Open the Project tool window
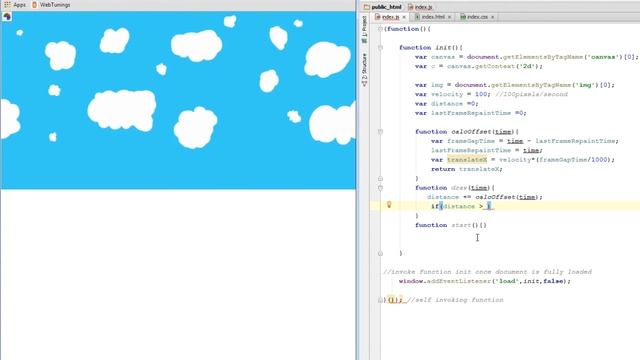 (364, 30)
